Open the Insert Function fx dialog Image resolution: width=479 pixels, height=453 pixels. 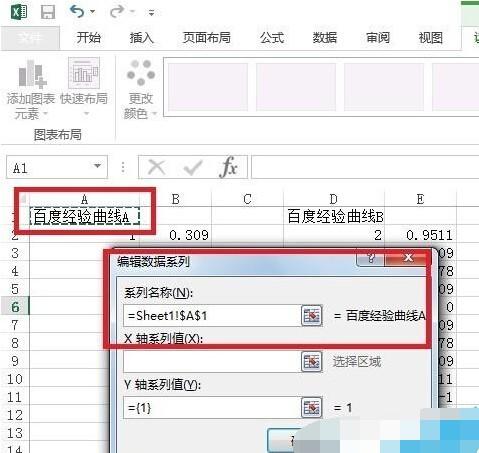click(x=229, y=167)
